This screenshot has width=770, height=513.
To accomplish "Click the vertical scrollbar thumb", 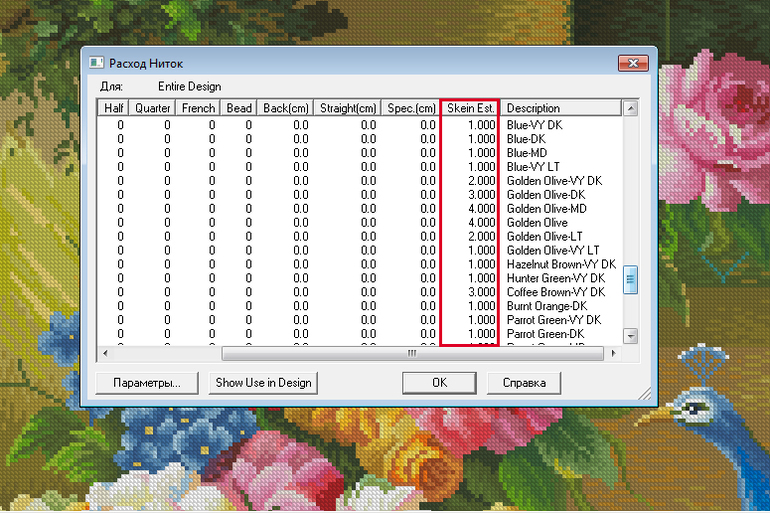I will point(630,278).
